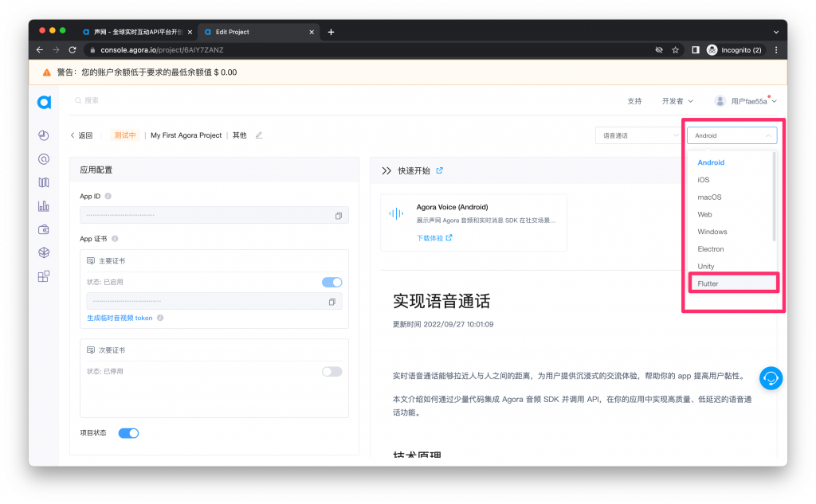816x504 pixels.
Task: Select Flutter in platform list
Action: [x=733, y=283]
